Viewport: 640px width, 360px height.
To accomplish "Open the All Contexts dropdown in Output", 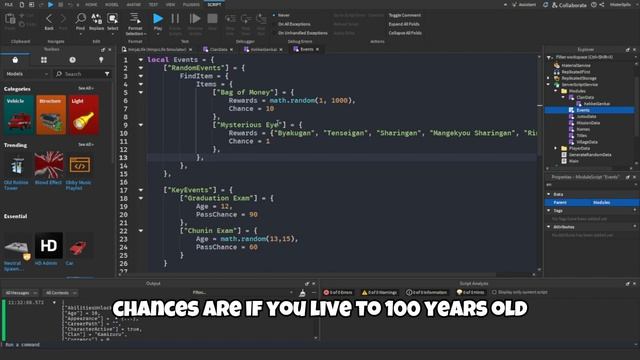I will [60, 293].
